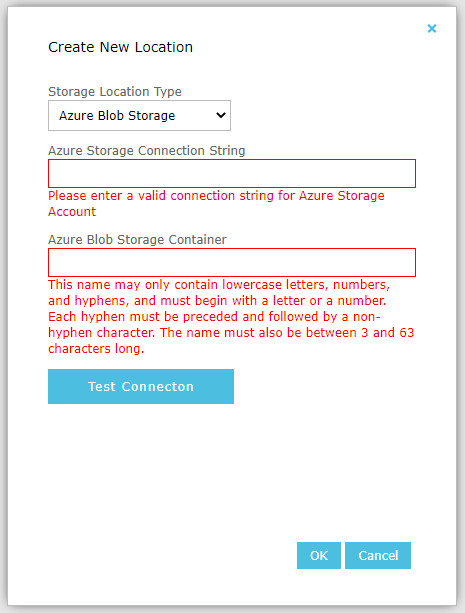Click the dropdown chevron arrow
The height and width of the screenshot is (613, 465).
tap(221, 115)
